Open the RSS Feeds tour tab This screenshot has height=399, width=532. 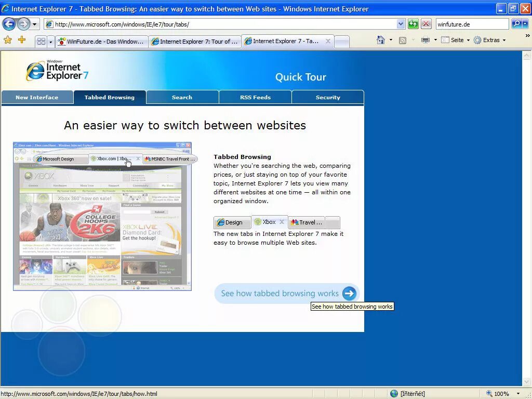(256, 97)
